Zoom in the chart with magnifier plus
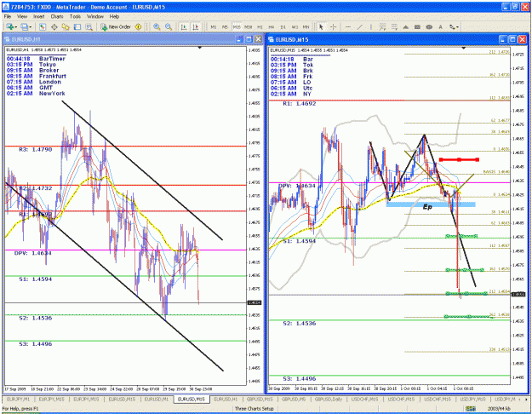 (157, 26)
